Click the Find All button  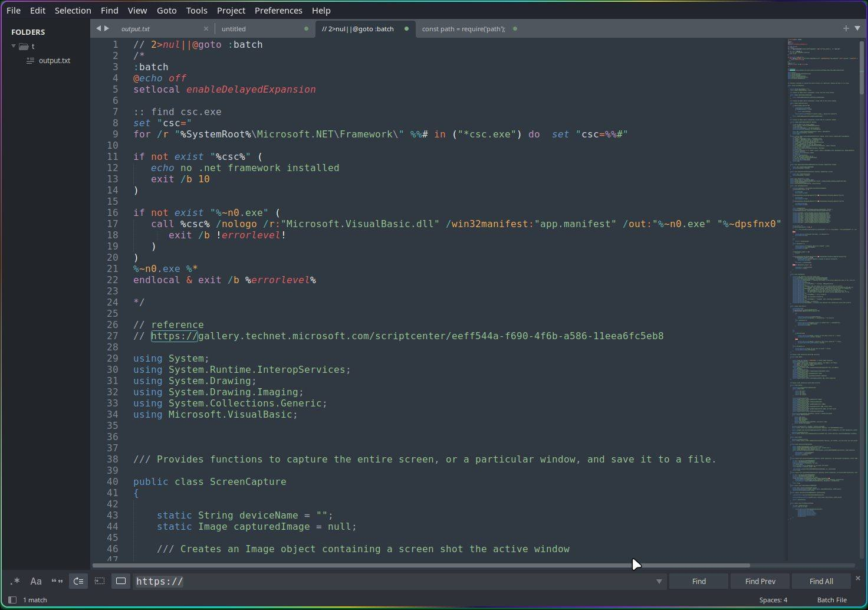821,581
